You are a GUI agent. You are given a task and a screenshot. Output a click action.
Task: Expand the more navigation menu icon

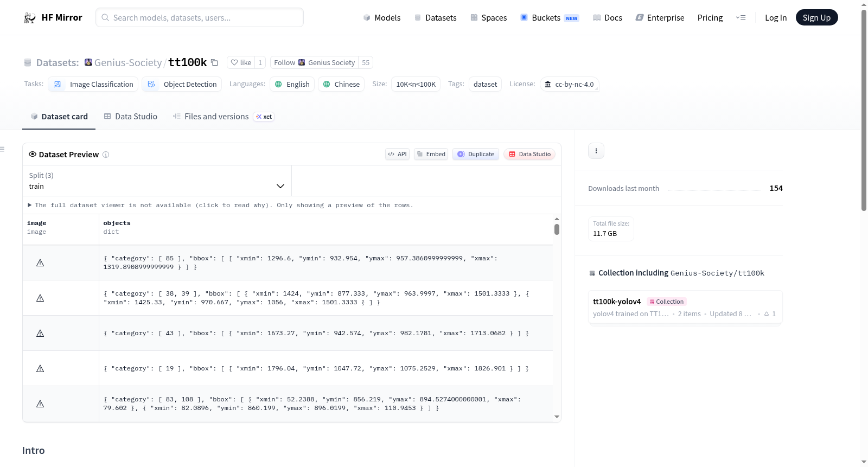741,17
